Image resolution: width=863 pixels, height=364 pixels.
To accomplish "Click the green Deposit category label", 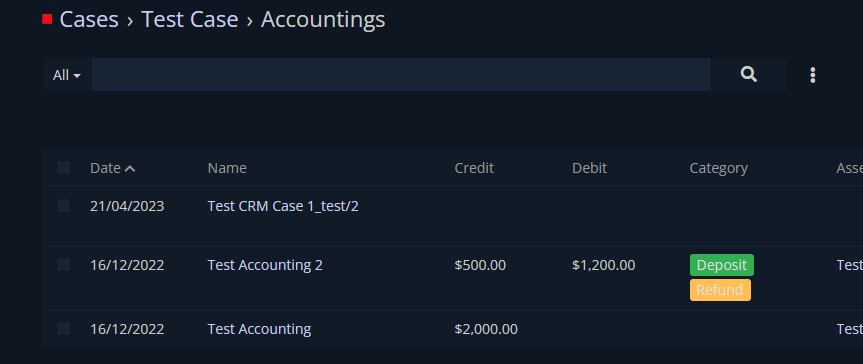I will (722, 265).
